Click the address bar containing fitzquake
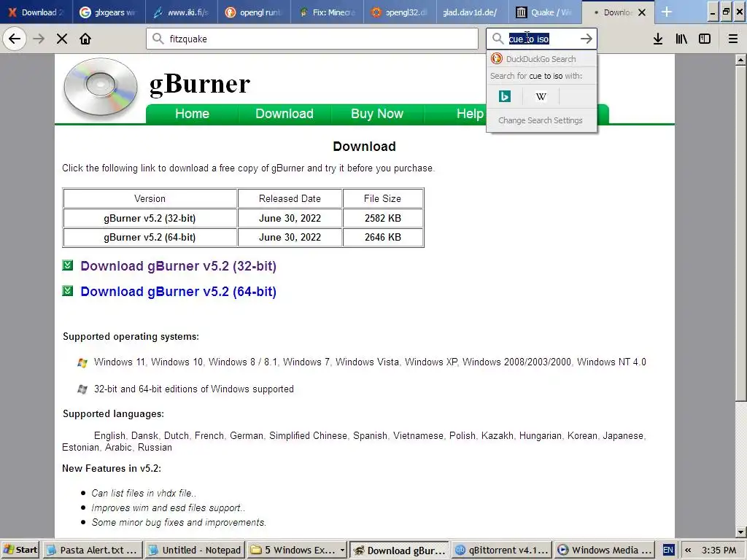 pos(312,39)
